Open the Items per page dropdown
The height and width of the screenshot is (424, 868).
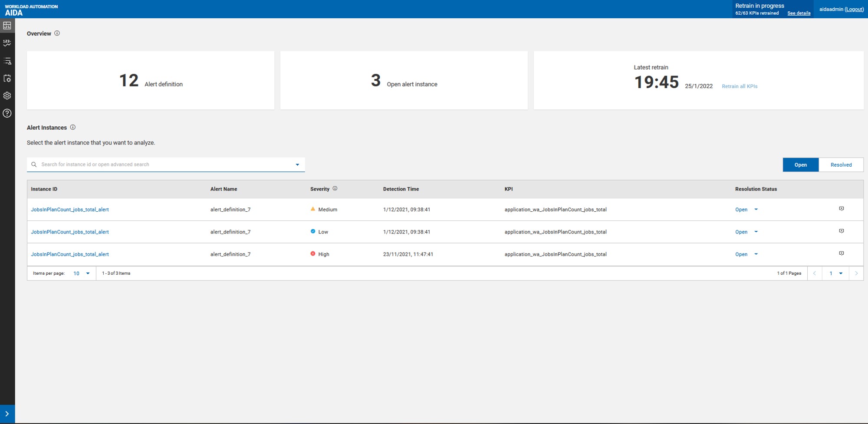click(x=82, y=273)
